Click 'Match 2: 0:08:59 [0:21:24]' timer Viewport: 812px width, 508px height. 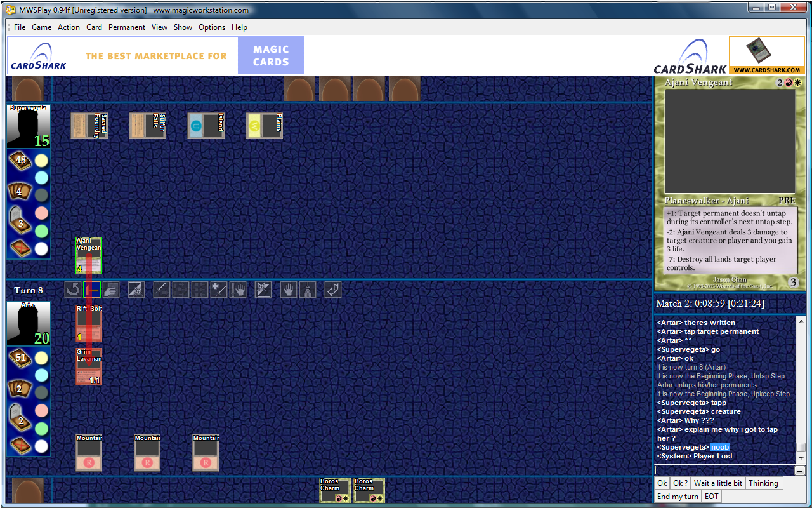coord(710,304)
